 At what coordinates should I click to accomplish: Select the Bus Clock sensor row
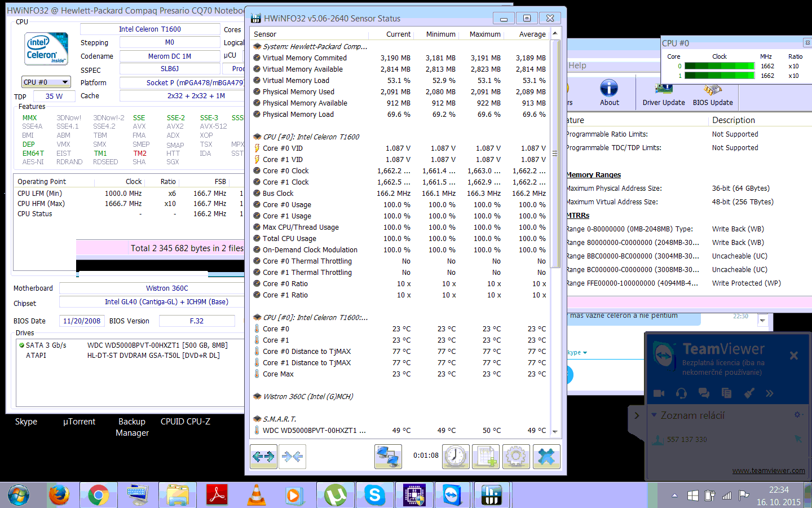pos(399,193)
